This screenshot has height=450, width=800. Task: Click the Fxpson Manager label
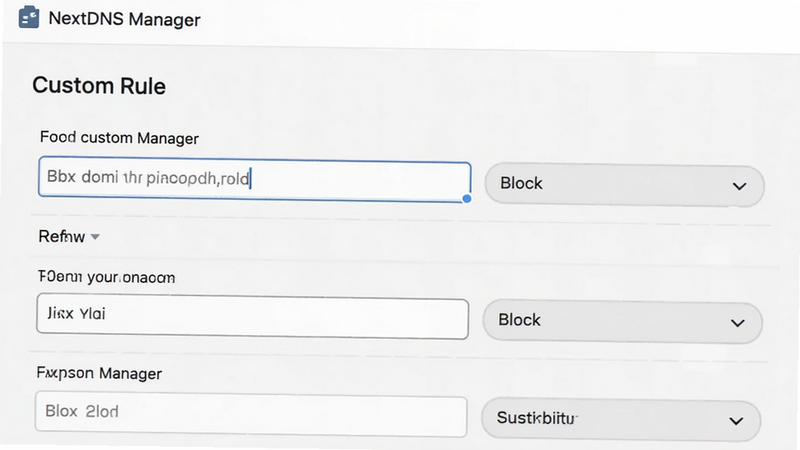coord(99,373)
